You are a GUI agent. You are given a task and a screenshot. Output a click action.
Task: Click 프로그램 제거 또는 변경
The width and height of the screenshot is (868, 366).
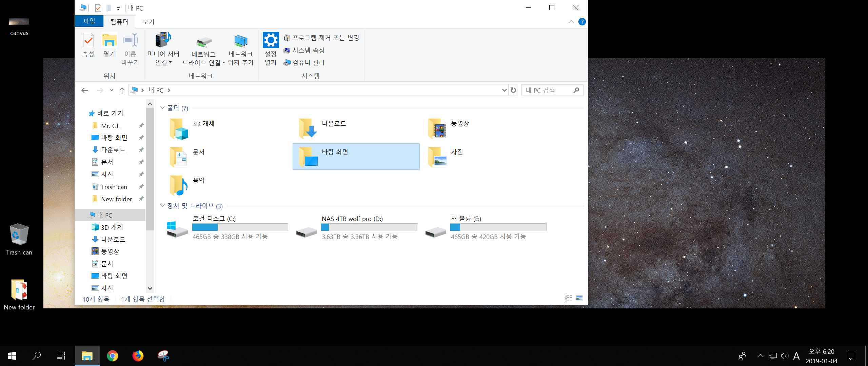click(x=321, y=38)
